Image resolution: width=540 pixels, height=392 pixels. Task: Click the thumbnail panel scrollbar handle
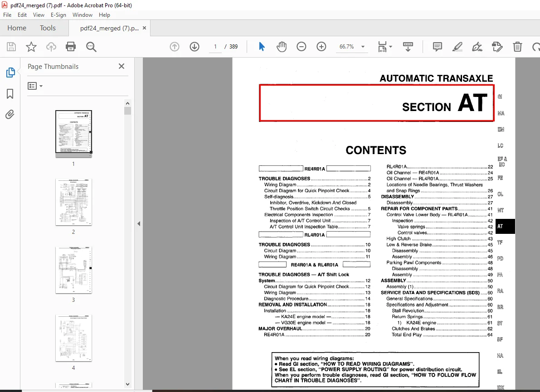click(x=127, y=111)
